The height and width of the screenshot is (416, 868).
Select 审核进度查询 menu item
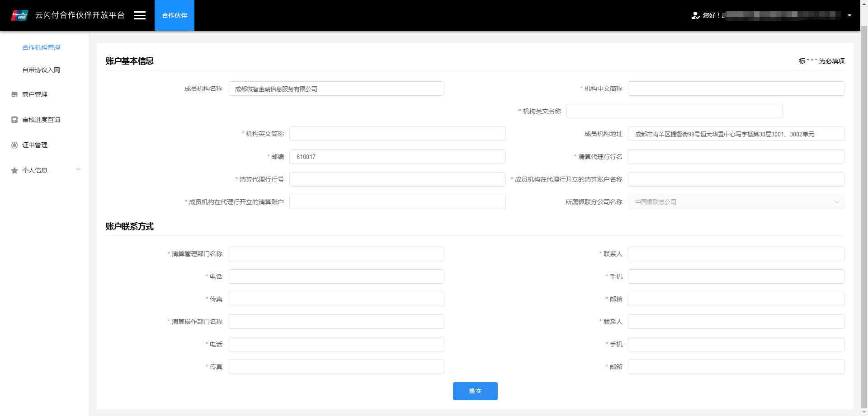click(41, 120)
